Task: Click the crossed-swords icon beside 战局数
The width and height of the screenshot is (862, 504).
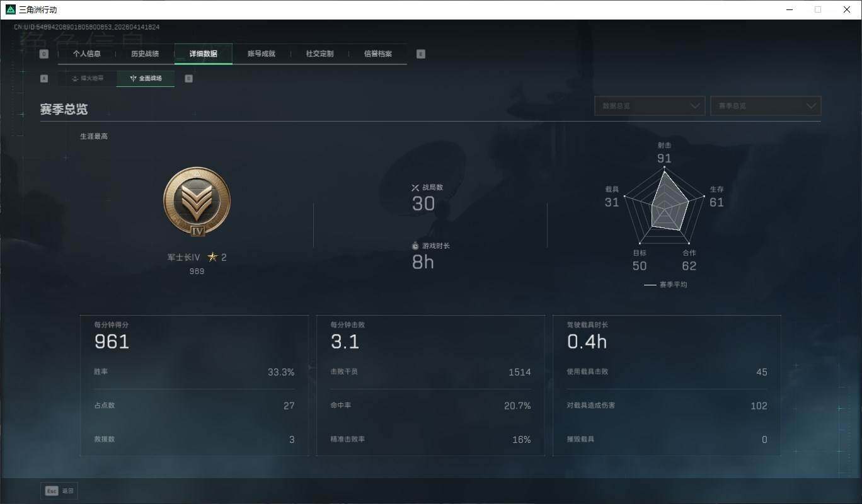Action: [x=415, y=187]
